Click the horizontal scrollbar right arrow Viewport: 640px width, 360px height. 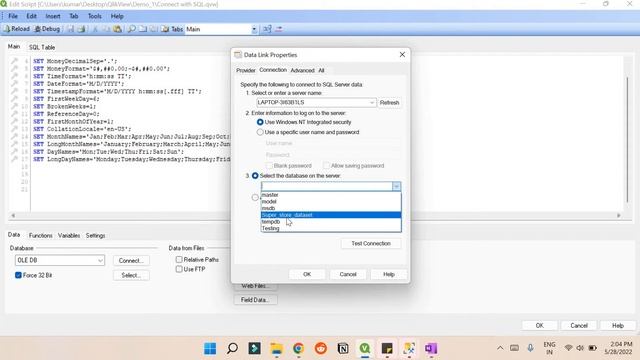[619, 216]
